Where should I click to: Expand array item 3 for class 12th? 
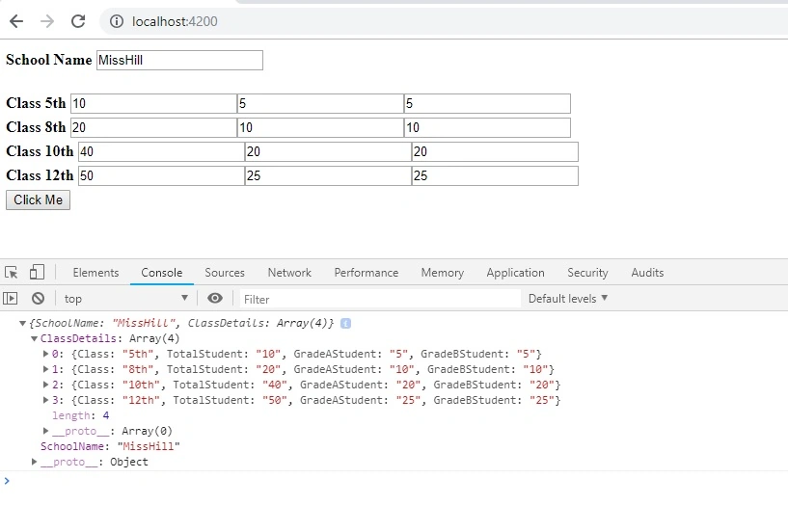(45, 400)
